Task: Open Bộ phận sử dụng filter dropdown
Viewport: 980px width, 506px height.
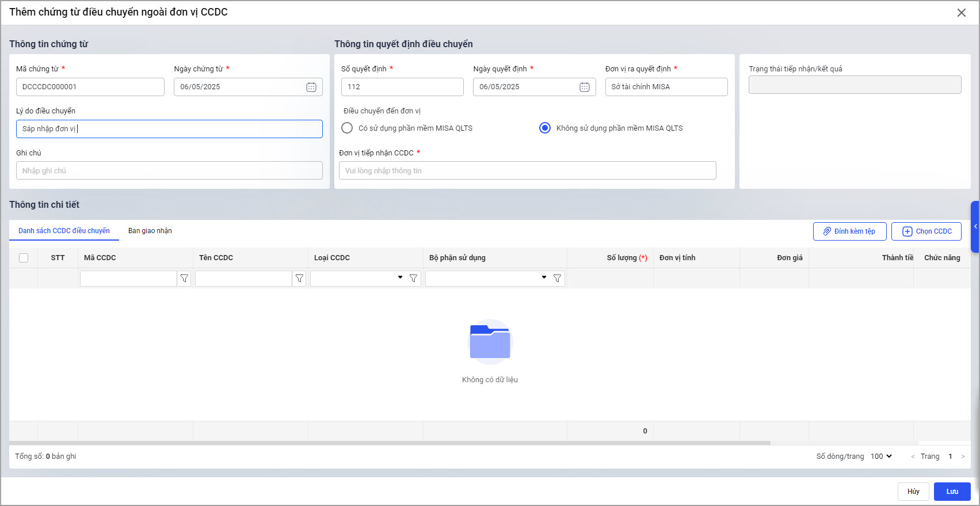Action: click(544, 278)
